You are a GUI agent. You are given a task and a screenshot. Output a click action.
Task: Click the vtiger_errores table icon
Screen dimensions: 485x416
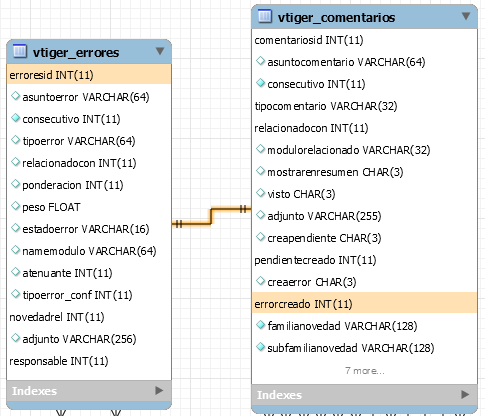[20, 51]
